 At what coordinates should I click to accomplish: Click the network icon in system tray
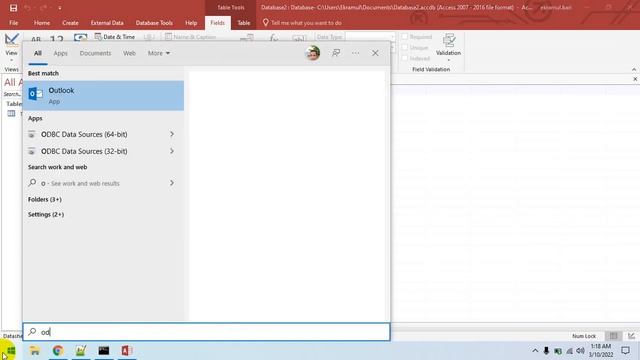569,351
